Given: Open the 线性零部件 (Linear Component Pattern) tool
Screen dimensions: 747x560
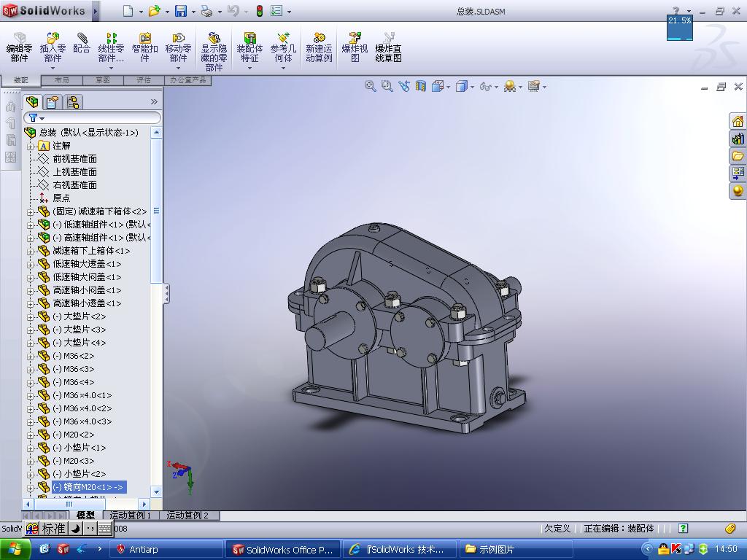Looking at the screenshot, I should click(111, 47).
